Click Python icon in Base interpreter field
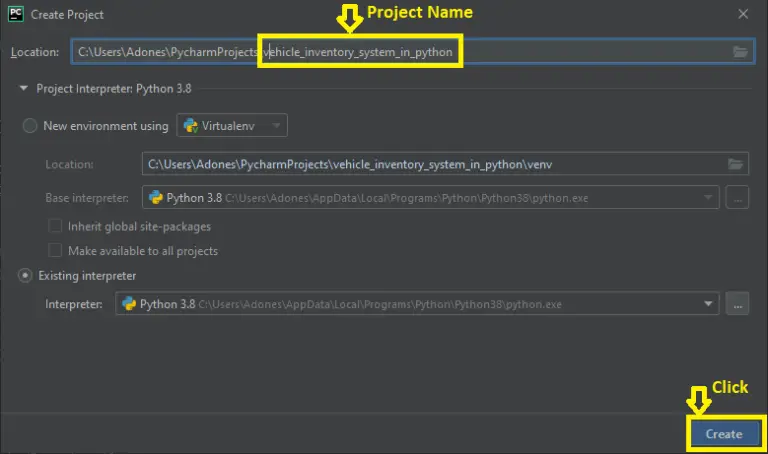This screenshot has height=454, width=768. click(x=156, y=197)
